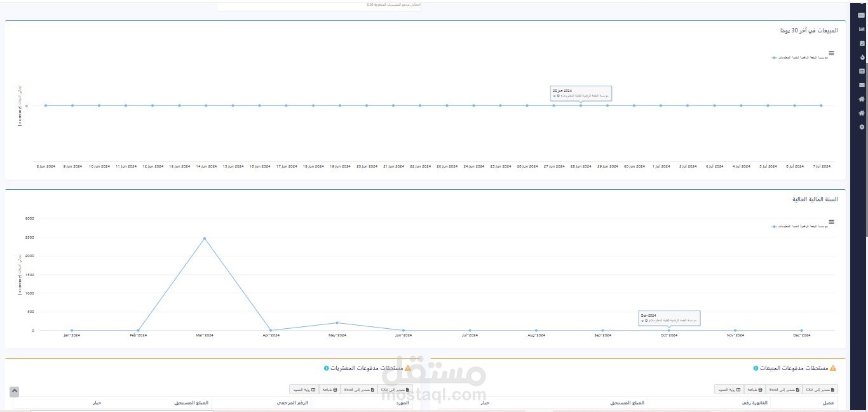Click the 28 Jun 2024 data point on the 30-day chart
Viewport: 868px width, 412px height.
click(x=580, y=105)
